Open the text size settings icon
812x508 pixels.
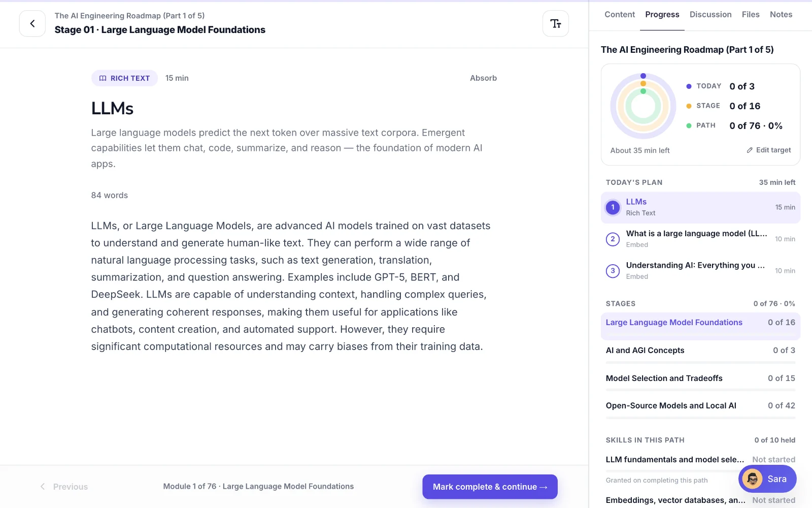click(x=556, y=23)
